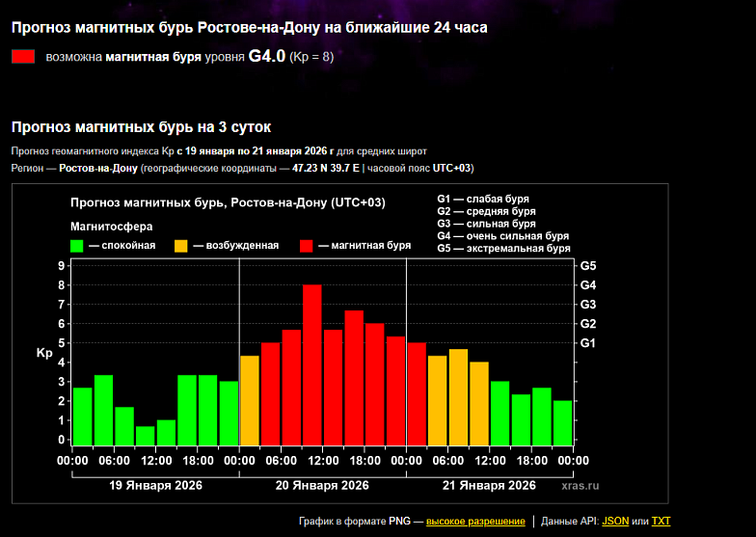
Task: Select the 19 Января 2026 date label
Action: point(155,485)
